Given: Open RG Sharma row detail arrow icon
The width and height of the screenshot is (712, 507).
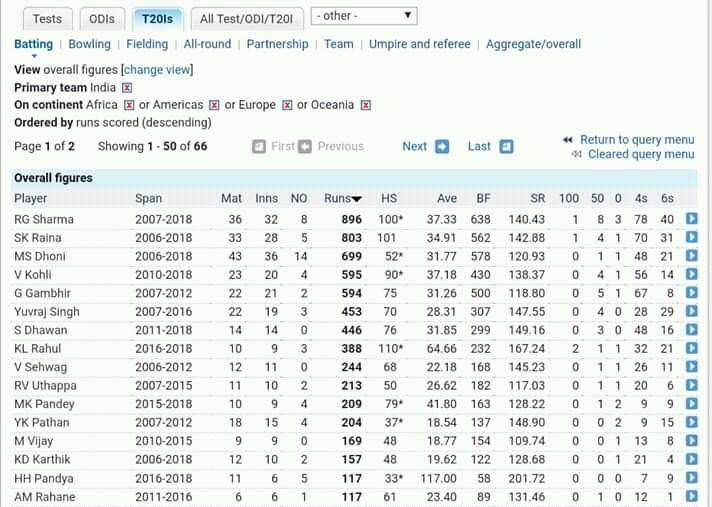Looking at the screenshot, I should (x=691, y=219).
